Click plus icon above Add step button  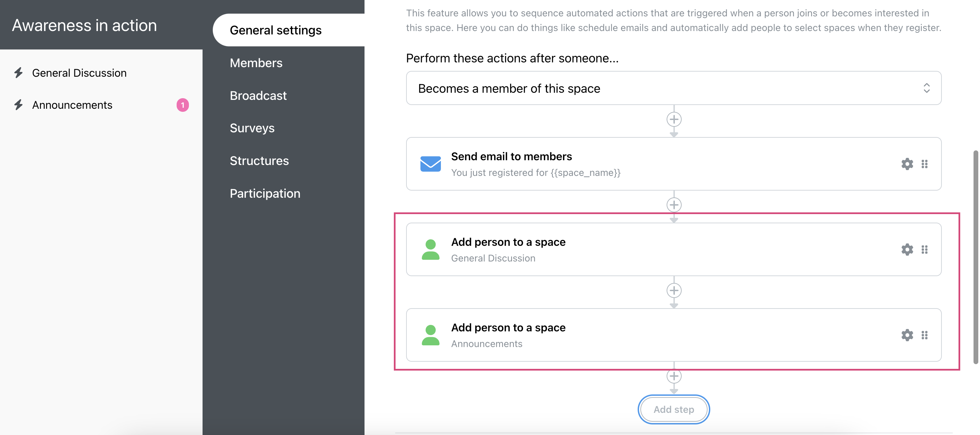pyautogui.click(x=674, y=376)
